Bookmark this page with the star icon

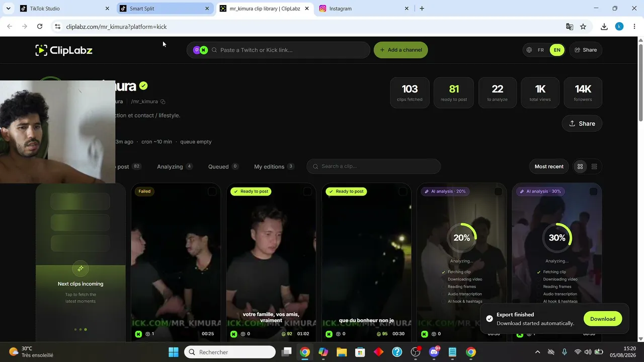coord(583,27)
